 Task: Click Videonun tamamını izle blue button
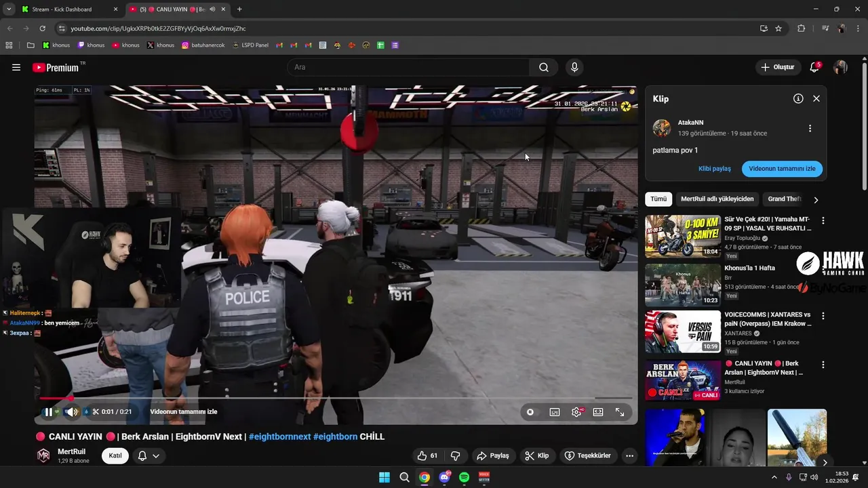point(782,169)
